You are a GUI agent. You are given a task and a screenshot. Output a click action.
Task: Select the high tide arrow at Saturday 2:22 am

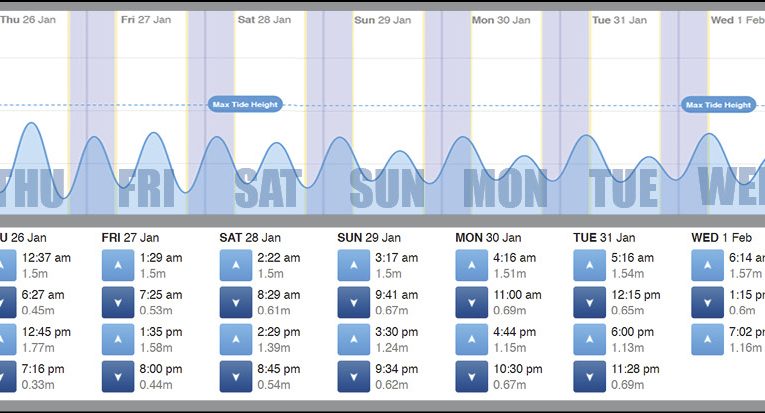tap(235, 265)
